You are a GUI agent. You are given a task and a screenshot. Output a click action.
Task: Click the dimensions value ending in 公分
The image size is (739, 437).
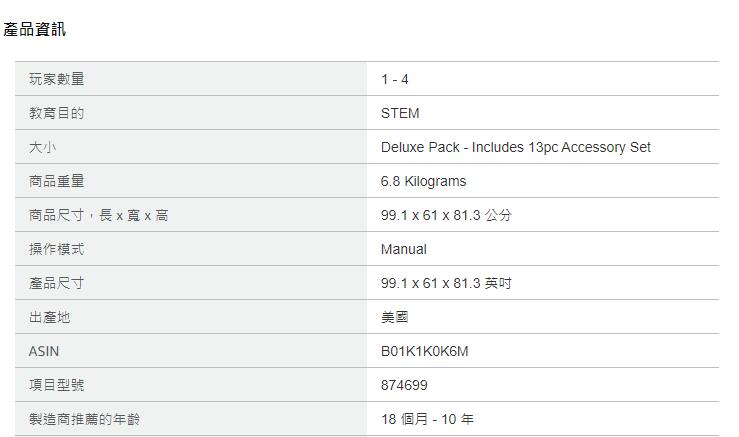pos(445,215)
